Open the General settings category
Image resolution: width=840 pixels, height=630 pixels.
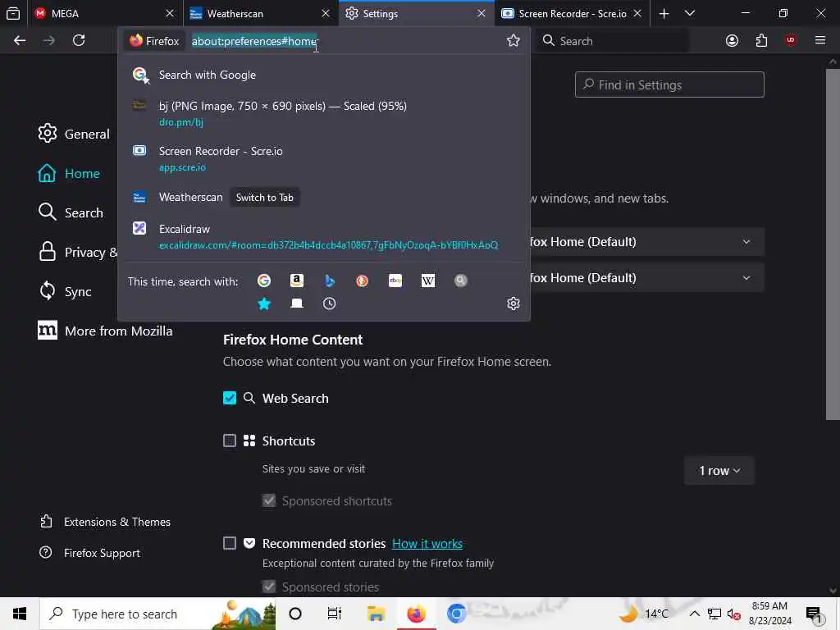coord(74,134)
